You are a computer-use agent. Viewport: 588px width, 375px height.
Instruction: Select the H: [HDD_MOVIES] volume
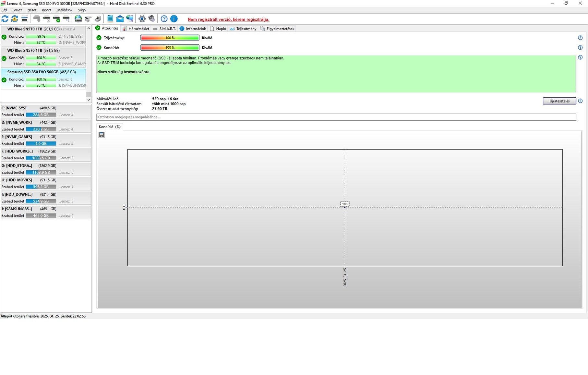(46, 183)
